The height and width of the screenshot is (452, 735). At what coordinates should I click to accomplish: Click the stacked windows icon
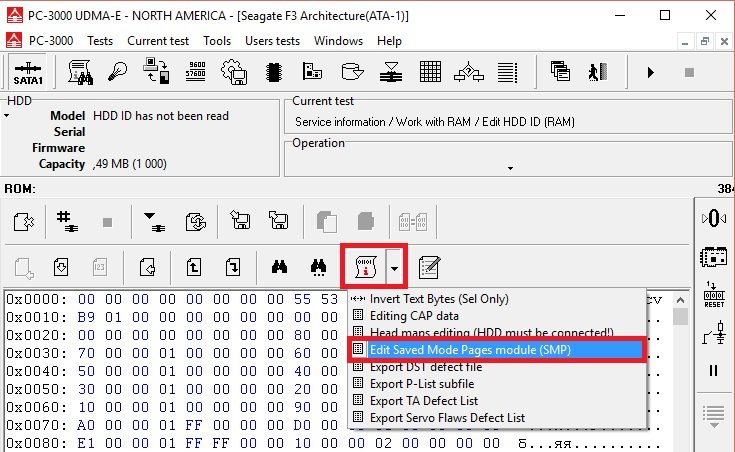point(560,71)
